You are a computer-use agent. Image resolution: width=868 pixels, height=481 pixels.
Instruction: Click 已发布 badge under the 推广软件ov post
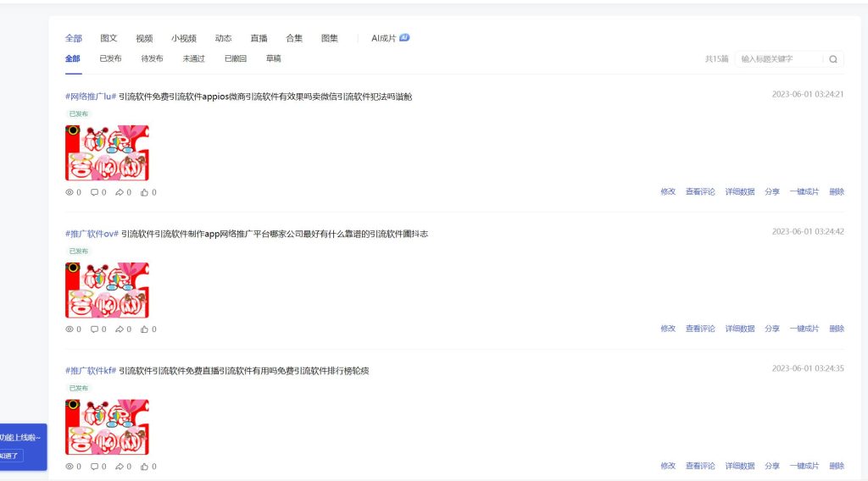79,251
